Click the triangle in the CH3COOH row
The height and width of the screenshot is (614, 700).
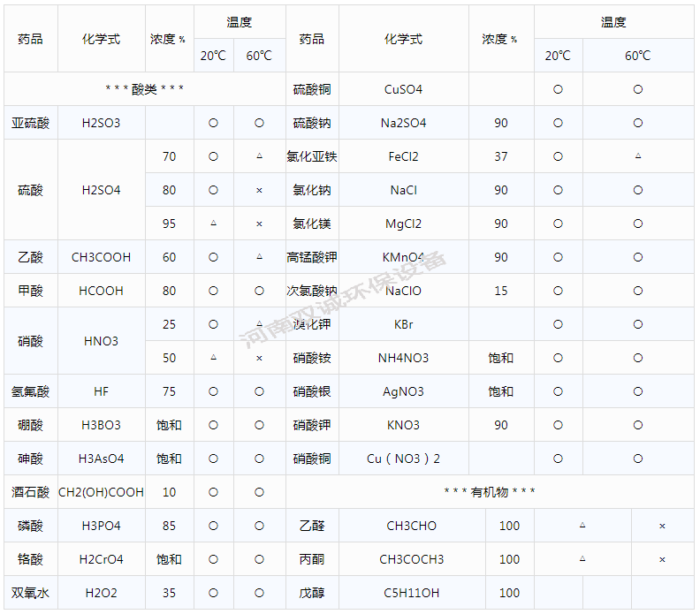coord(259,258)
